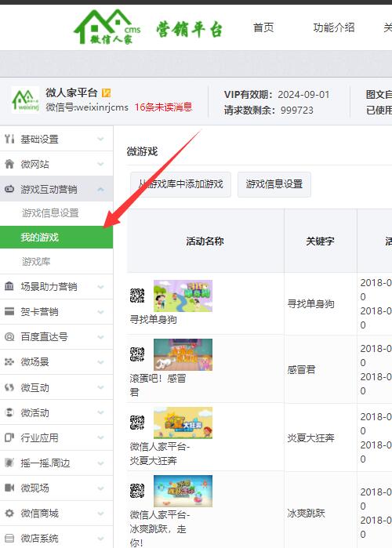
Task: Click the verified badge beside 微人家平台
Action: pyautogui.click(x=106, y=93)
